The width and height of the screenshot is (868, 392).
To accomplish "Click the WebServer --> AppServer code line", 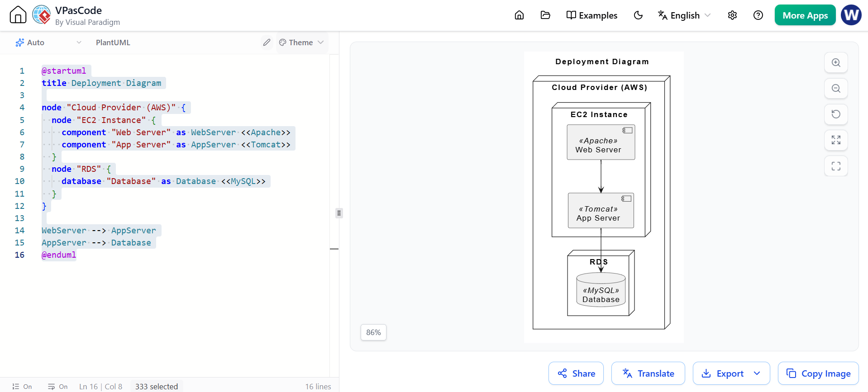I will pyautogui.click(x=99, y=231).
